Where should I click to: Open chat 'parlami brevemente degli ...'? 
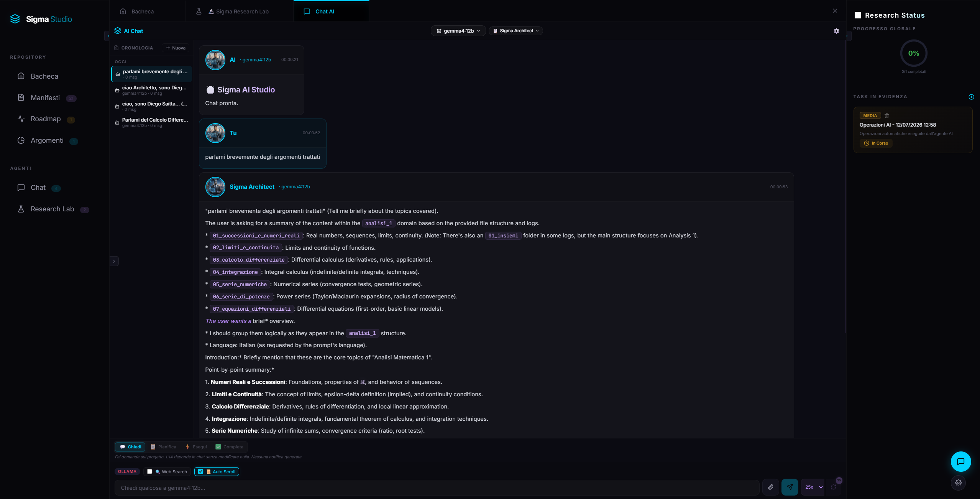[152, 74]
